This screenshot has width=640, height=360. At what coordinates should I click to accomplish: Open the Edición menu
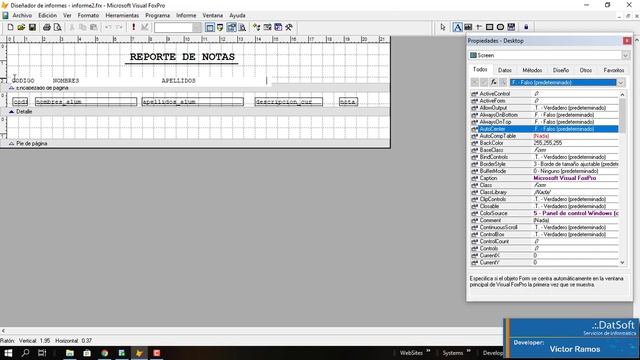click(47, 15)
